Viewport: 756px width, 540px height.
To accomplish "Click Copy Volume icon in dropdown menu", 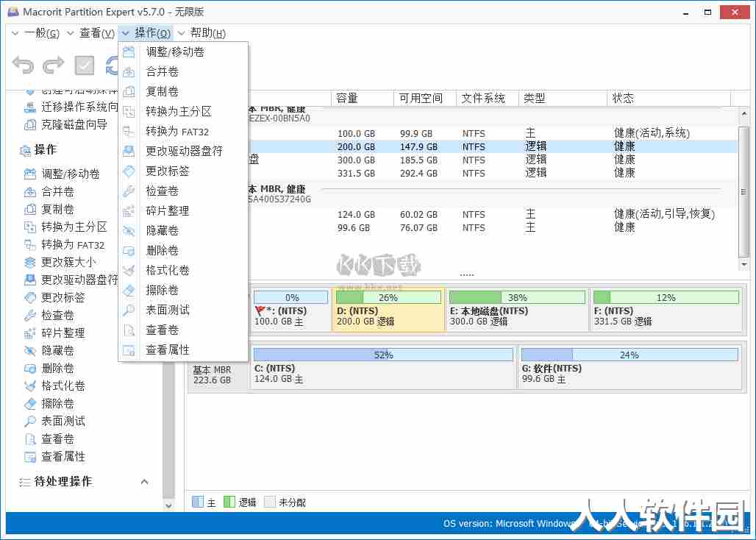I will click(129, 92).
